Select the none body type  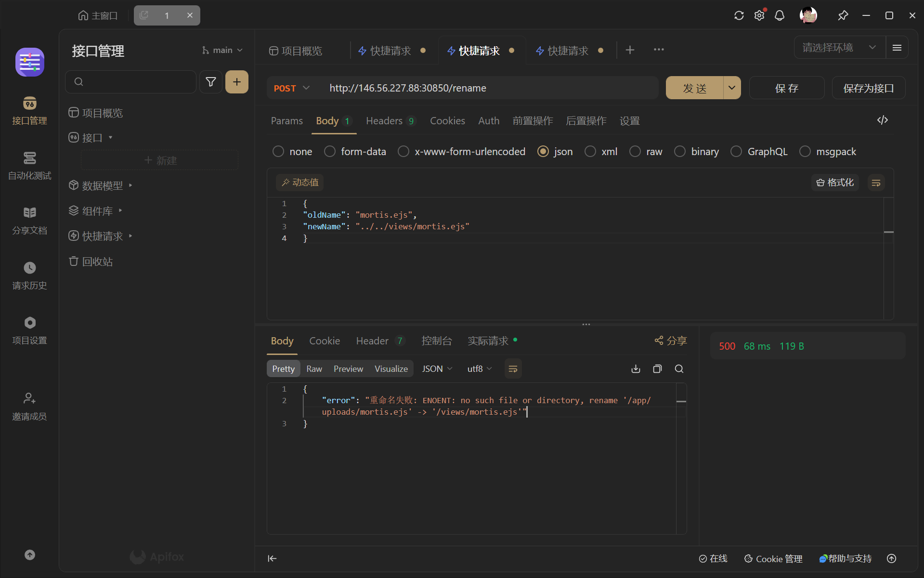292,152
